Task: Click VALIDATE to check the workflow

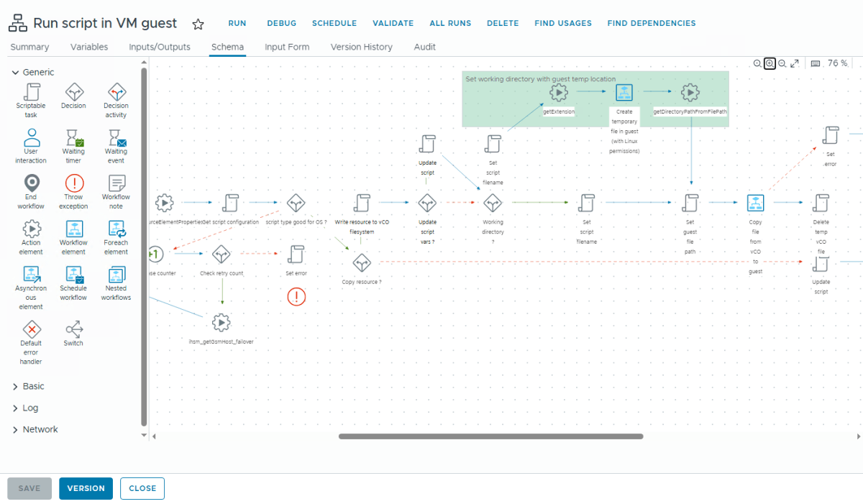Action: [393, 23]
